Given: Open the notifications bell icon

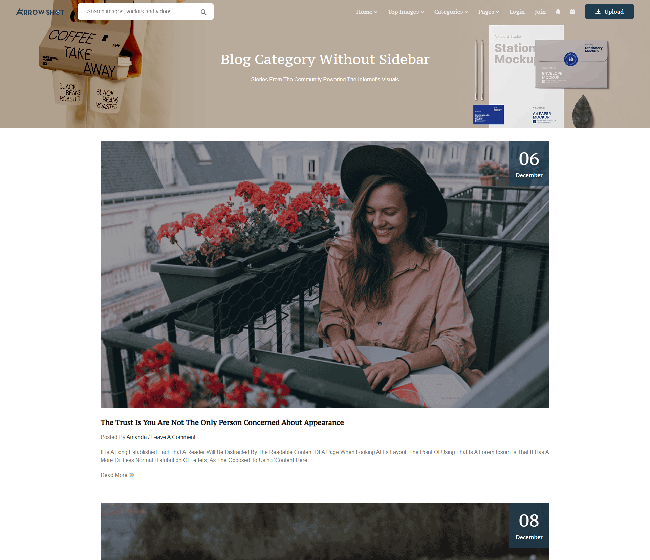Looking at the screenshot, I should coord(558,12).
